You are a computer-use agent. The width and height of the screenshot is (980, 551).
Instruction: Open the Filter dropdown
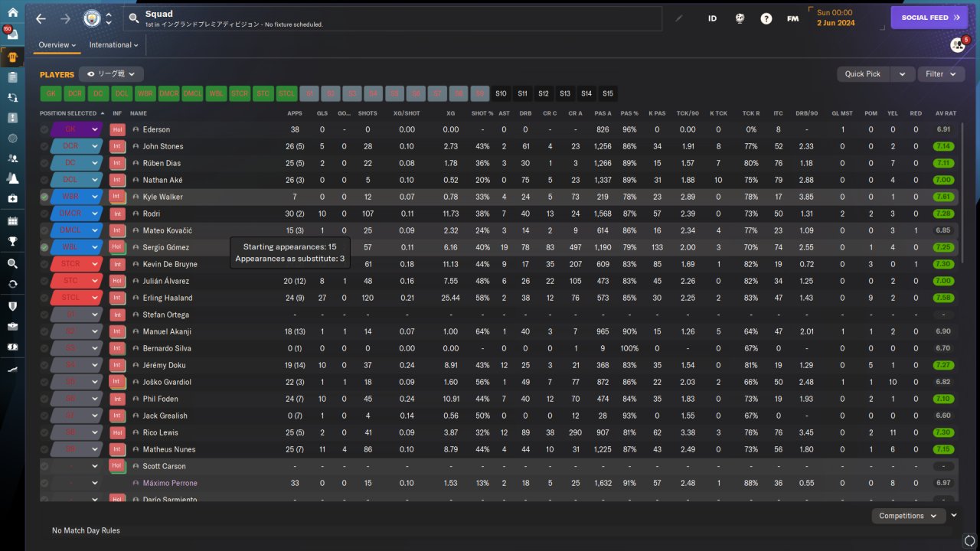click(x=941, y=74)
